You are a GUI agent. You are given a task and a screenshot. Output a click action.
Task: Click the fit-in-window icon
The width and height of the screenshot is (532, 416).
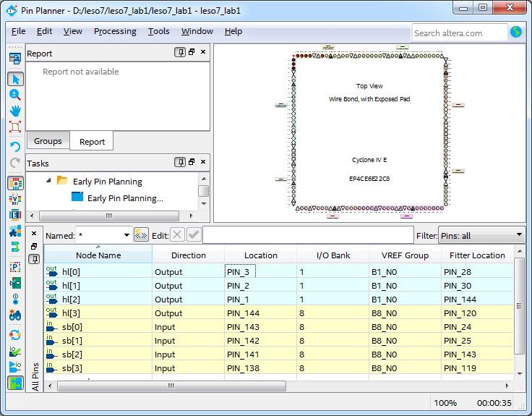pyautogui.click(x=15, y=127)
